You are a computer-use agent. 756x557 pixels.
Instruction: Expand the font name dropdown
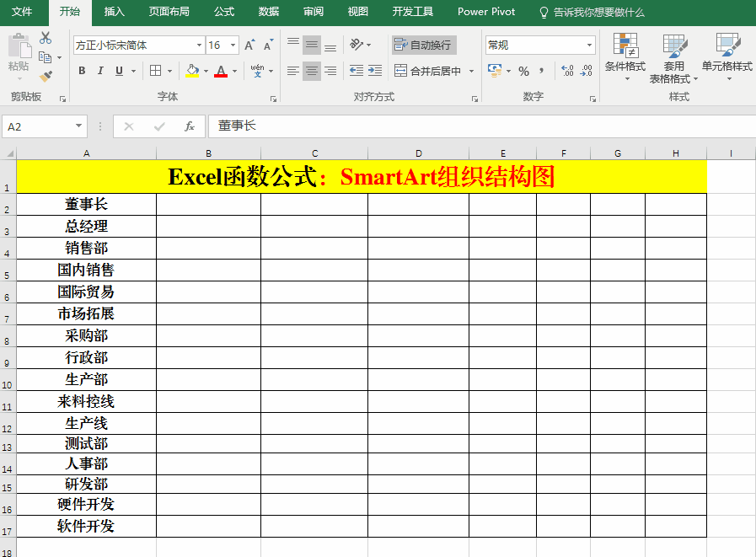(200, 46)
